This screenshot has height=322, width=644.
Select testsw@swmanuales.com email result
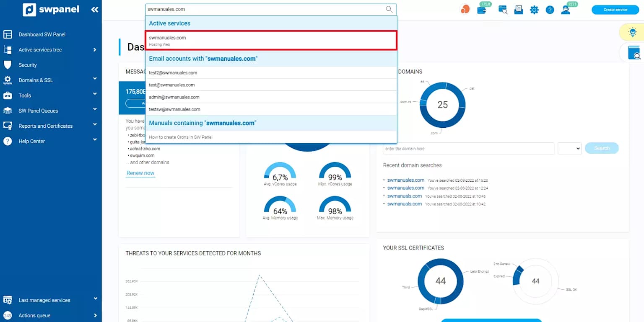click(x=271, y=109)
